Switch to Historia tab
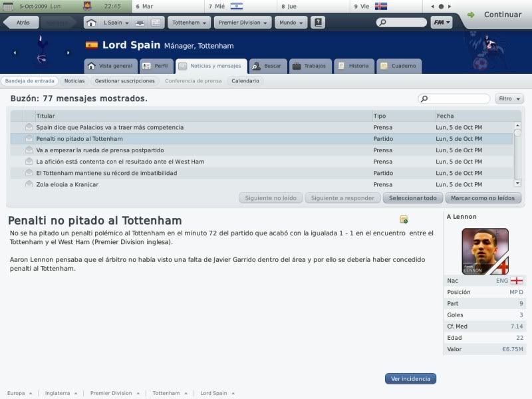This screenshot has height=399, width=532. click(x=354, y=66)
